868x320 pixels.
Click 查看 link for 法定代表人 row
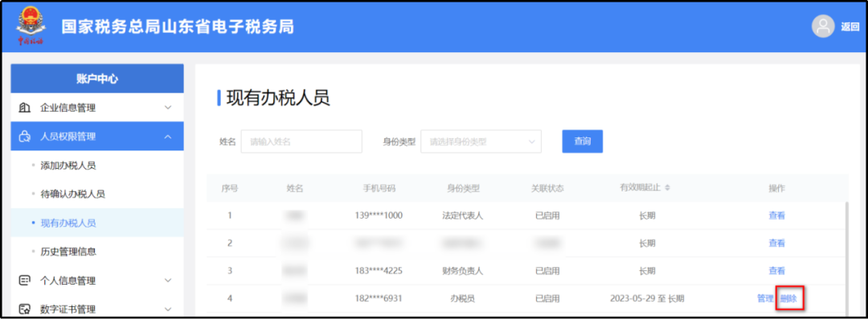click(776, 215)
